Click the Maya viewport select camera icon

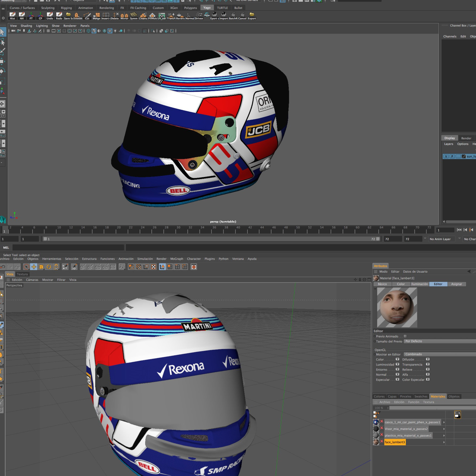click(13, 31)
